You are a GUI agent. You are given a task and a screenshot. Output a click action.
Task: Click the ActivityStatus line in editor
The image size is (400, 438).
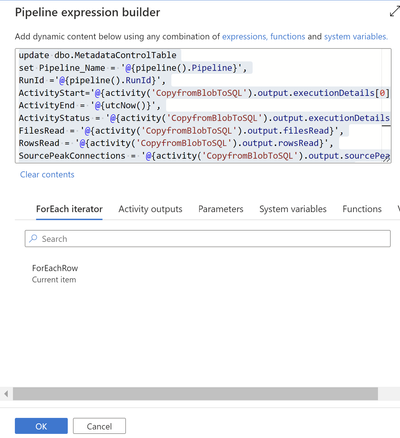click(x=204, y=118)
